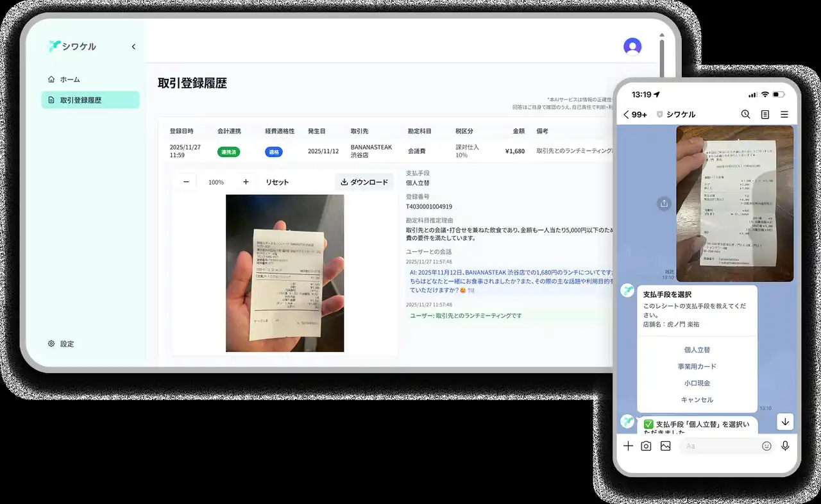Open the ホーム menu item
The width and height of the screenshot is (821, 504).
point(70,80)
